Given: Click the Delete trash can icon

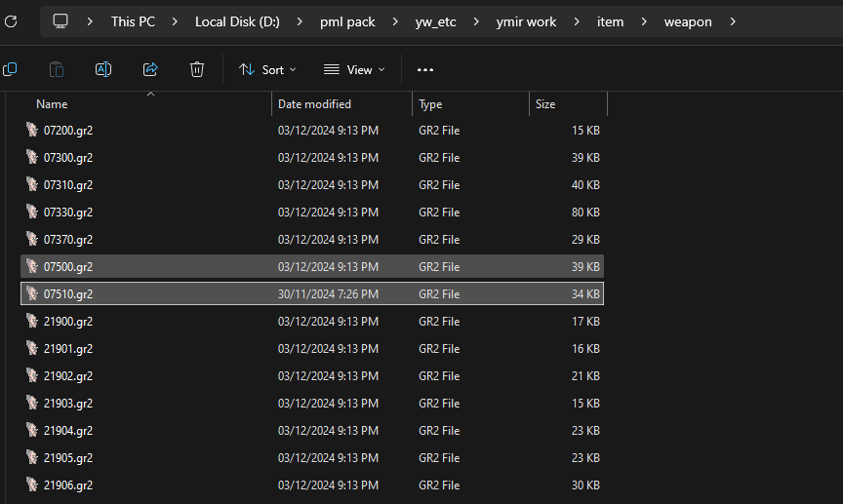Looking at the screenshot, I should [x=197, y=69].
